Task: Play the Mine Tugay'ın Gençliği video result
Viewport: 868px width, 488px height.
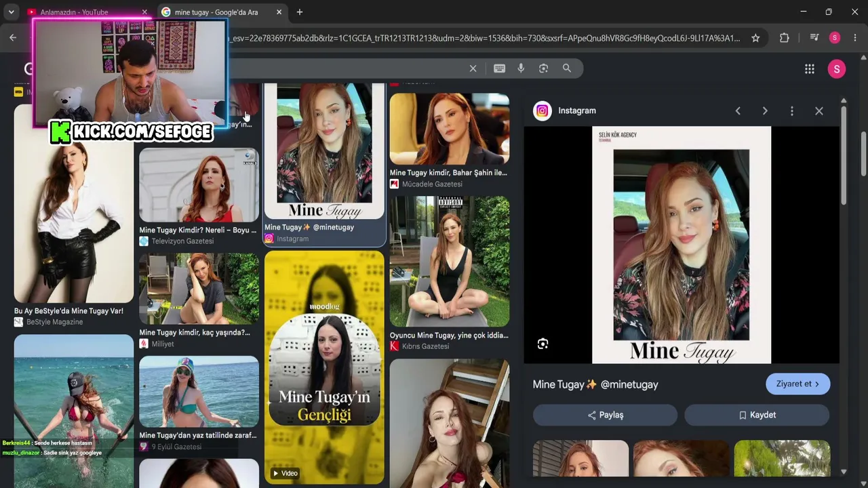Action: (x=324, y=368)
